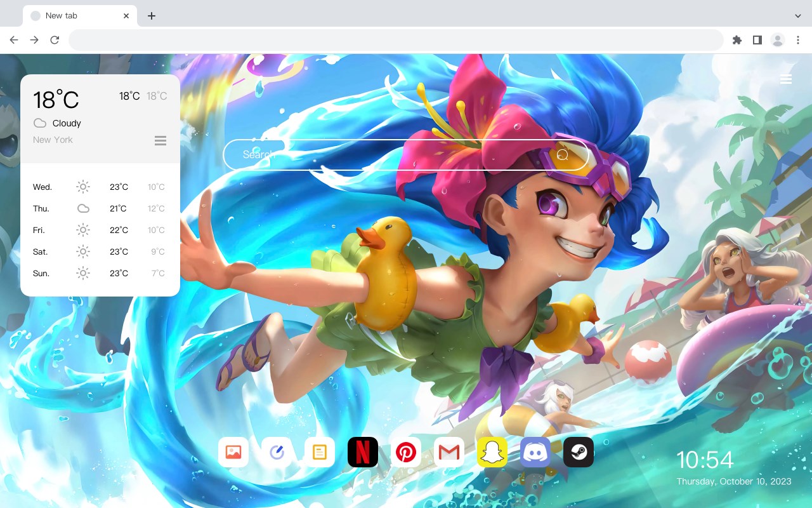This screenshot has width=812, height=508.
Task: Launch the Netflix shortcut
Action: click(x=363, y=452)
